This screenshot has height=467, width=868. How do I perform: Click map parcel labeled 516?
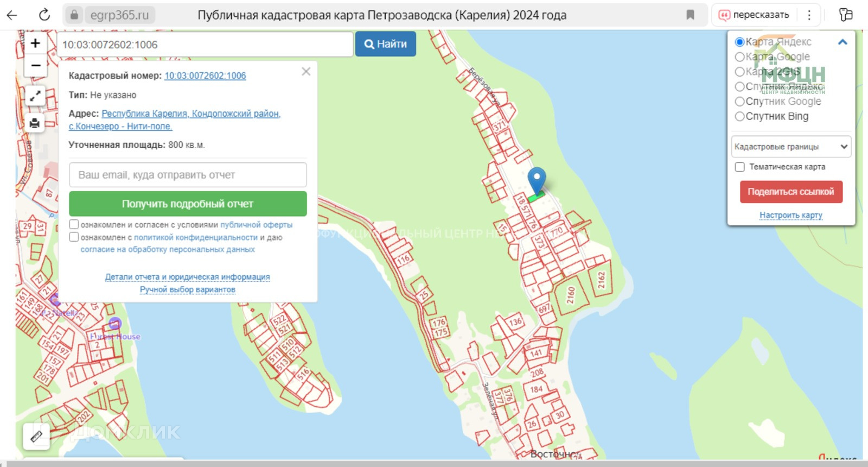303,374
